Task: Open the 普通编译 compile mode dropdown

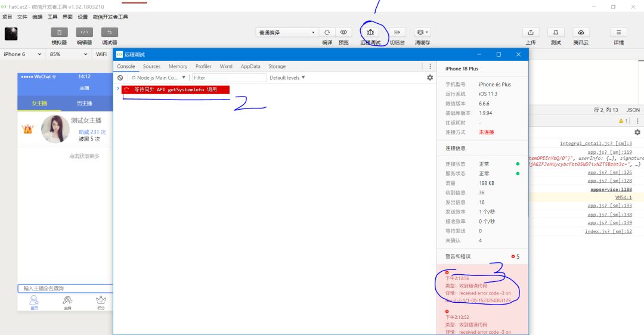Action: click(287, 32)
